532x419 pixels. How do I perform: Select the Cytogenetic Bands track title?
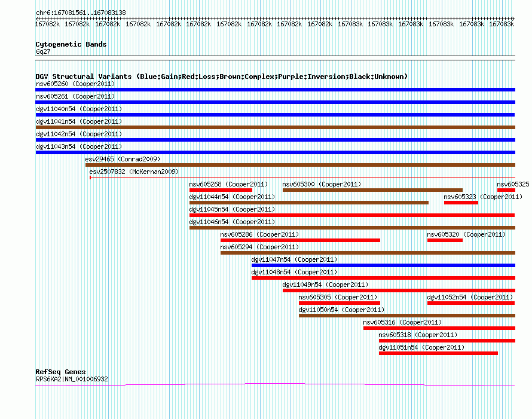pos(71,44)
